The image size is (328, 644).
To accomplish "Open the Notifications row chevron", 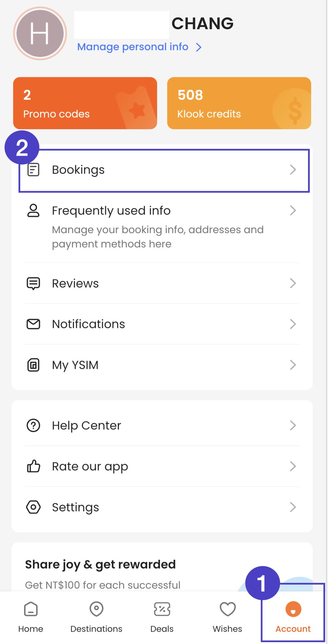I will point(293,324).
